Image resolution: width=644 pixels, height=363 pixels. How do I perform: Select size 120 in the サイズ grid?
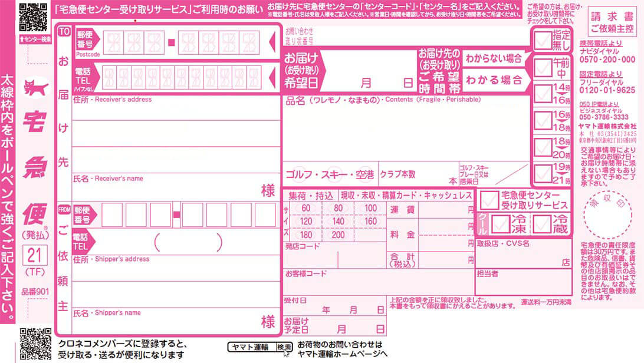coord(306,222)
